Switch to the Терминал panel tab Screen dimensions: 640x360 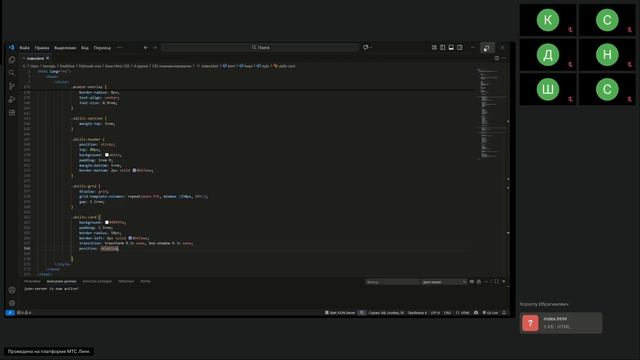click(x=126, y=281)
